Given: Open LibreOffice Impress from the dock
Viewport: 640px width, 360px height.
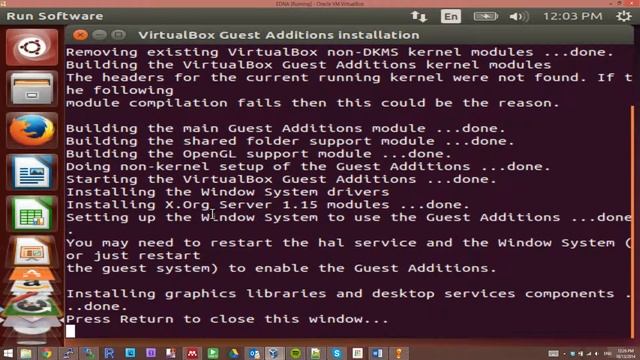Looking at the screenshot, I should (x=32, y=252).
